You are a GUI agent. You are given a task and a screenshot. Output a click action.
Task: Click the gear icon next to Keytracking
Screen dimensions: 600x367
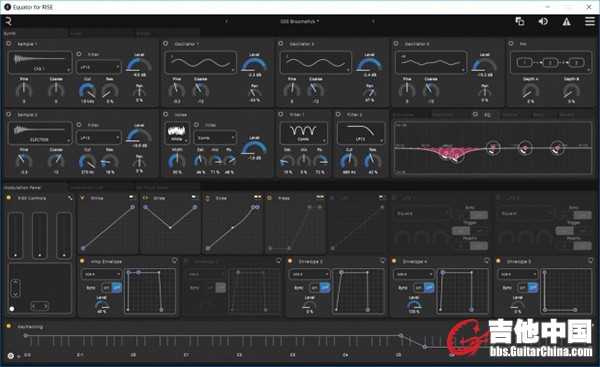[10, 356]
